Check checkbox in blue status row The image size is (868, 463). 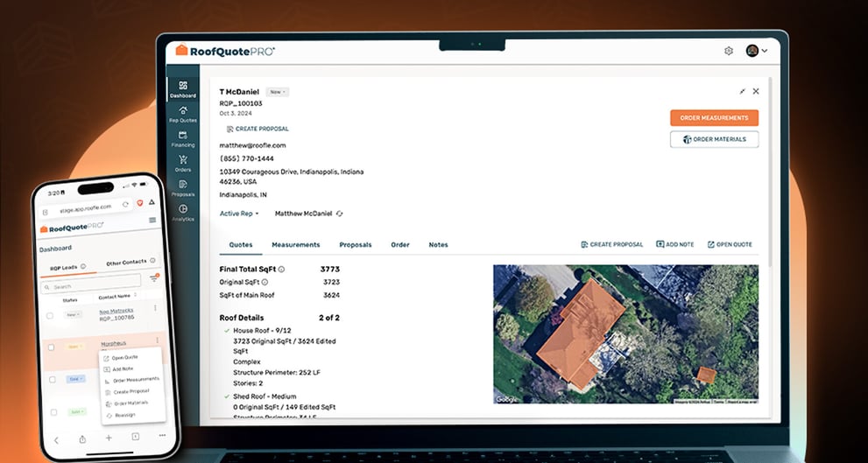[x=53, y=380]
